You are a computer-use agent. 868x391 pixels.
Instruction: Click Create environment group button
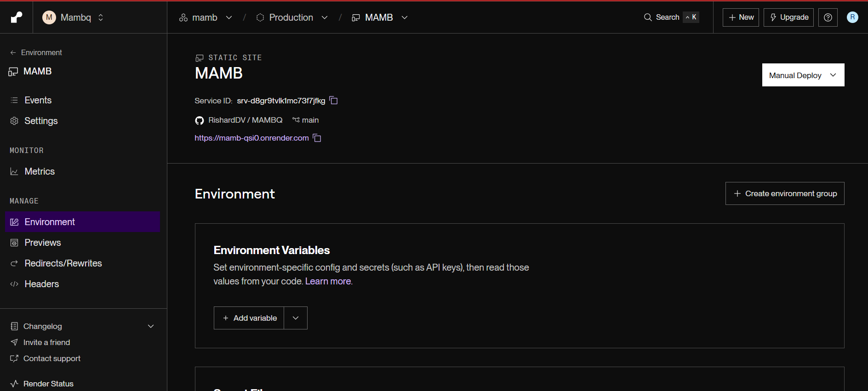(x=785, y=193)
